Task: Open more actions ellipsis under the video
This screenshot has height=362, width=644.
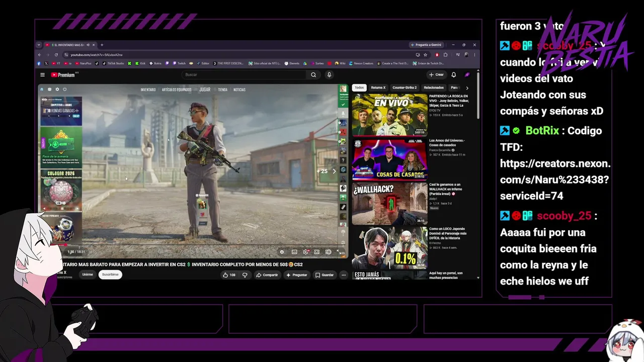Action: [x=344, y=275]
